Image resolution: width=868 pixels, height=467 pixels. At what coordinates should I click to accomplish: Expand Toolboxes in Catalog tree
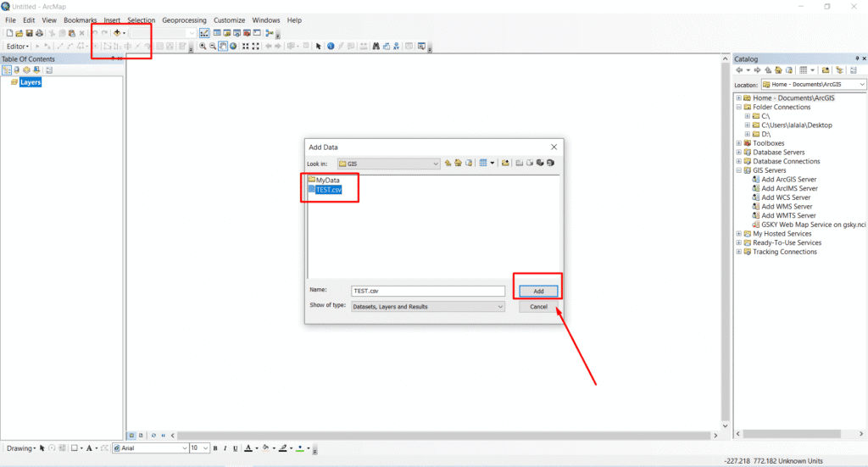click(x=738, y=143)
